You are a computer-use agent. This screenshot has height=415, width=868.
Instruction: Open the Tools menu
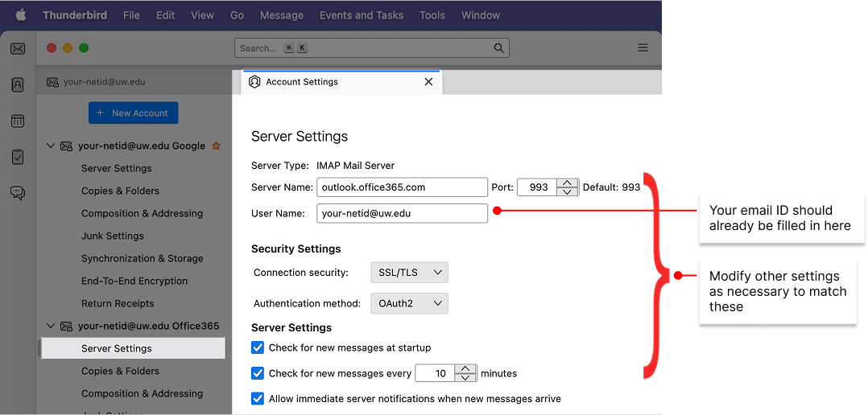(x=432, y=15)
